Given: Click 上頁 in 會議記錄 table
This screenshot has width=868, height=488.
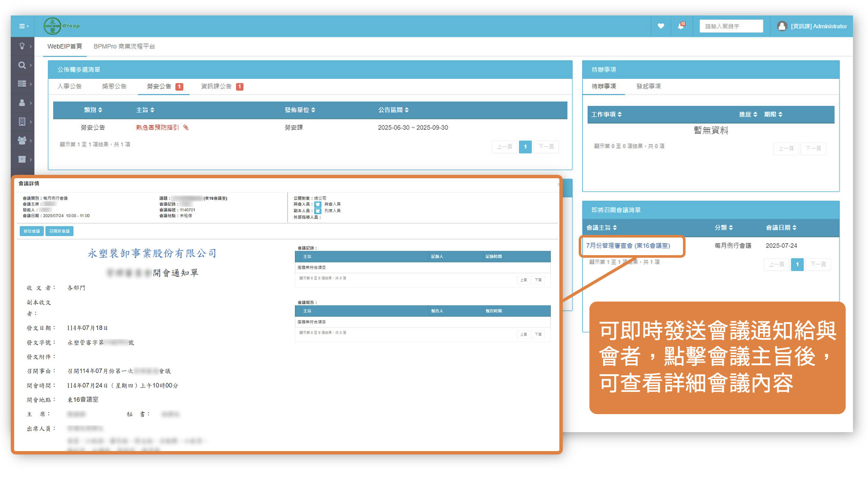Looking at the screenshot, I should click(523, 280).
